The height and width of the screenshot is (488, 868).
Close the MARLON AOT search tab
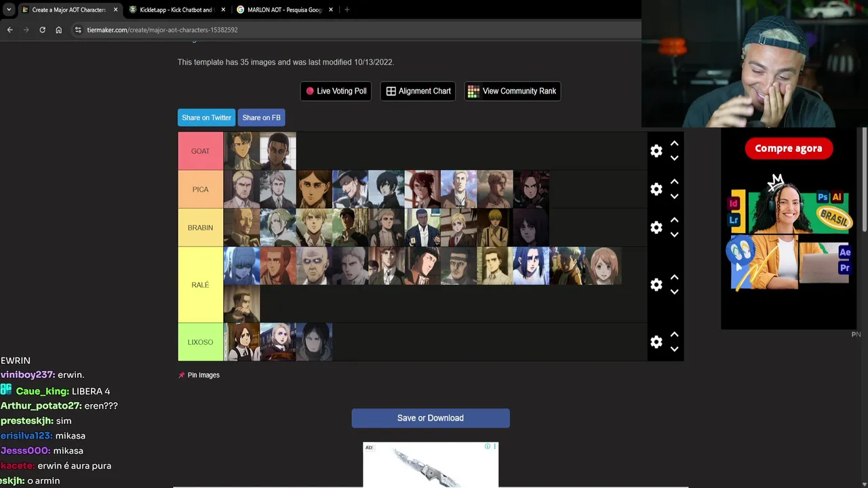point(331,9)
